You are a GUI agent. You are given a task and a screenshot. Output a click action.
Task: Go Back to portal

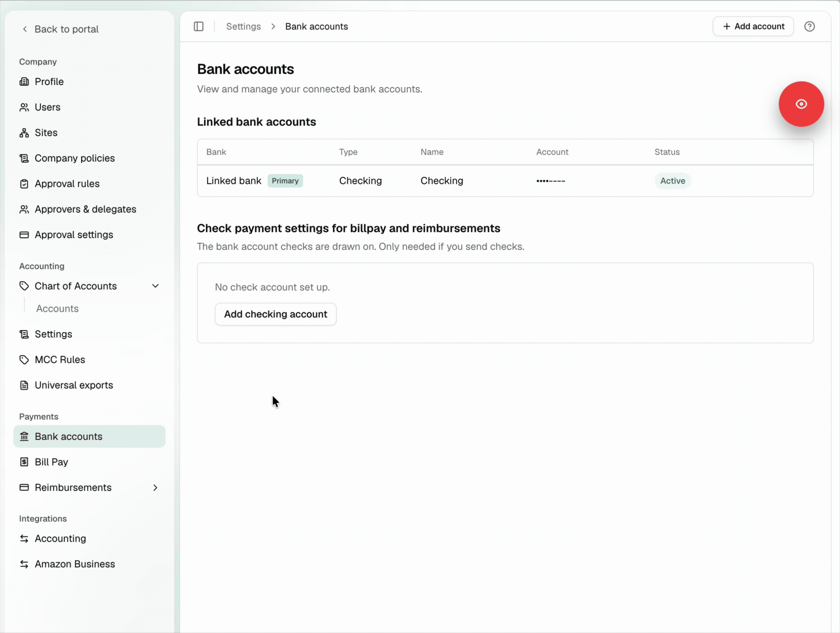coord(61,29)
